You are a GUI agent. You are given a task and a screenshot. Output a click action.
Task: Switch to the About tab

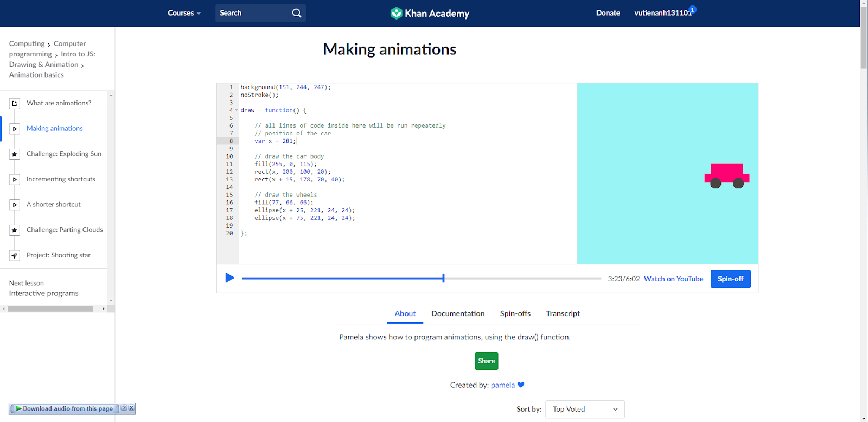coord(405,313)
